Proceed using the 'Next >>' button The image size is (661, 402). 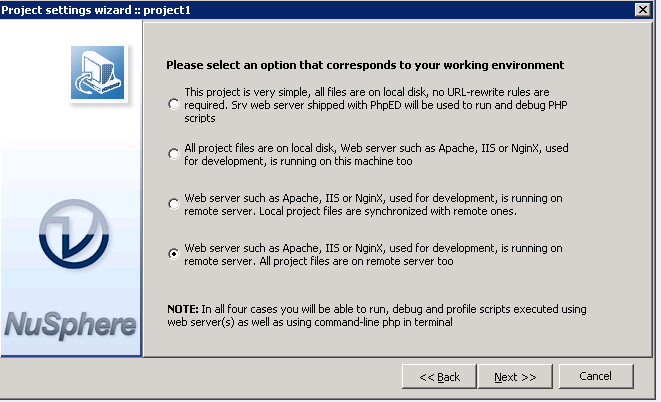[516, 376]
